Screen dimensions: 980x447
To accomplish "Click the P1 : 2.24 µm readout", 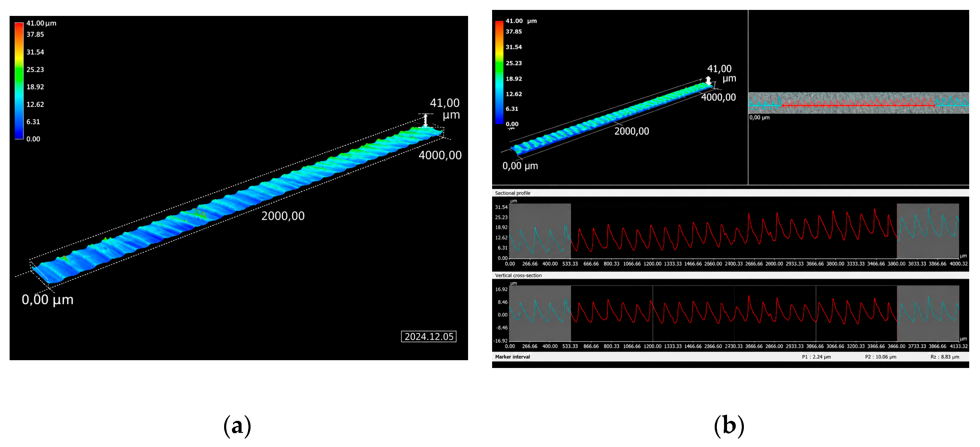I will point(816,357).
